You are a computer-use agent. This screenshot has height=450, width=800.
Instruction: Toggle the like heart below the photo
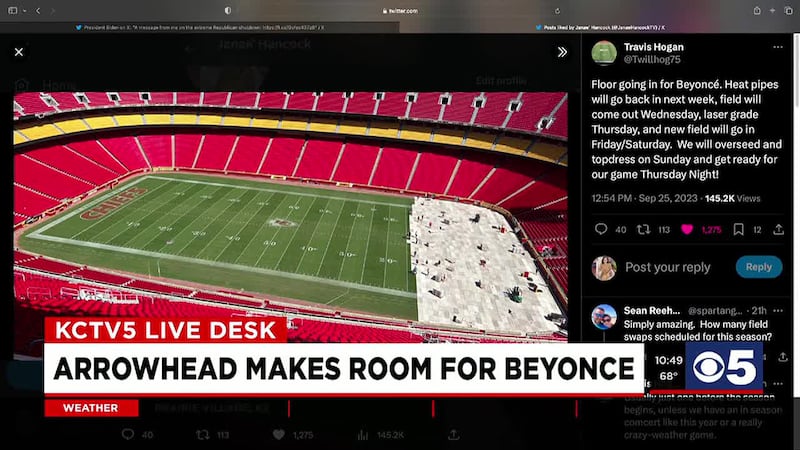(279, 435)
